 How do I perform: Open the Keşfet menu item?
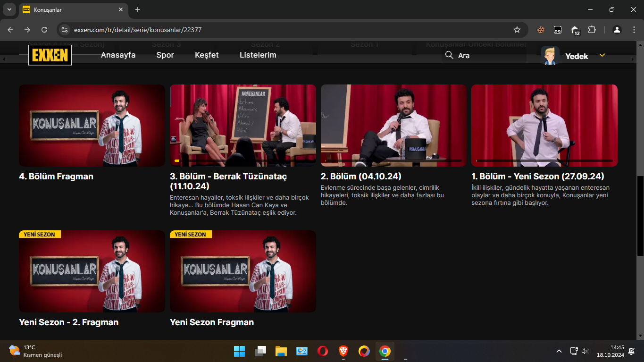207,55
